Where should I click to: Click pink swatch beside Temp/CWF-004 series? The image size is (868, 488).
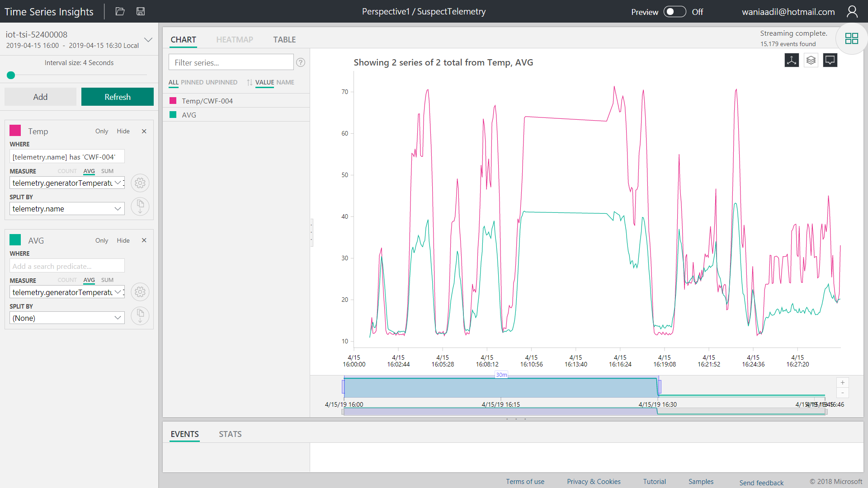click(x=173, y=100)
